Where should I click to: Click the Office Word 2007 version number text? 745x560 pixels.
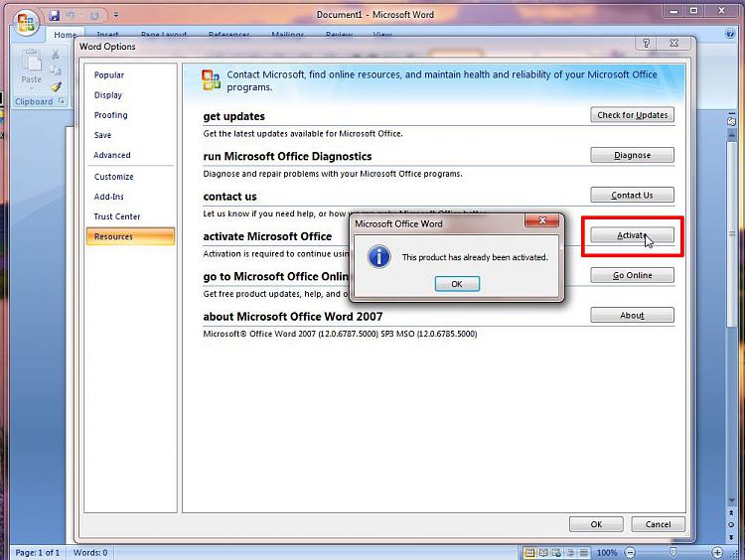tap(340, 334)
